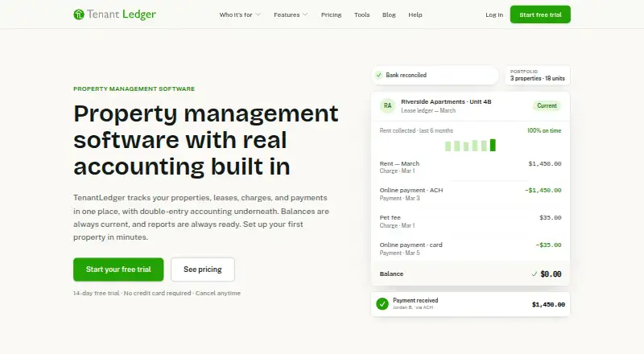Click the Rent collected · last 6 months label
Screen dimensions: 644x354
416,130
